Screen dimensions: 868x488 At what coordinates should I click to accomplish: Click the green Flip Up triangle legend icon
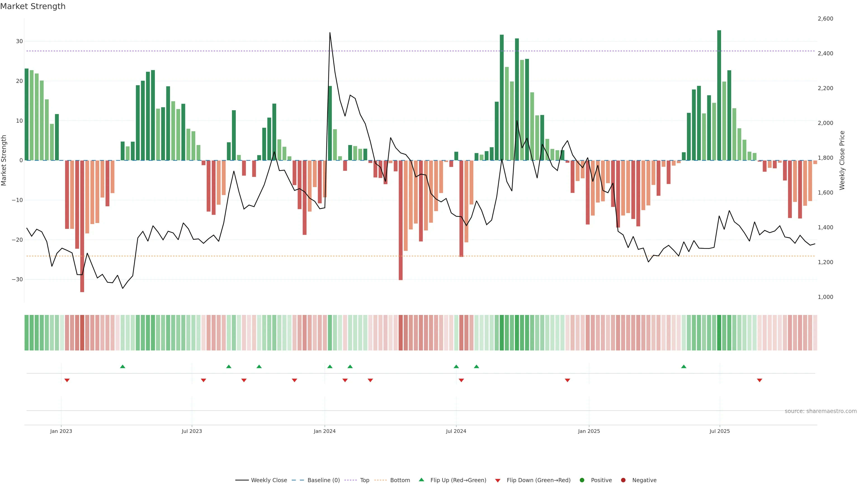421,480
